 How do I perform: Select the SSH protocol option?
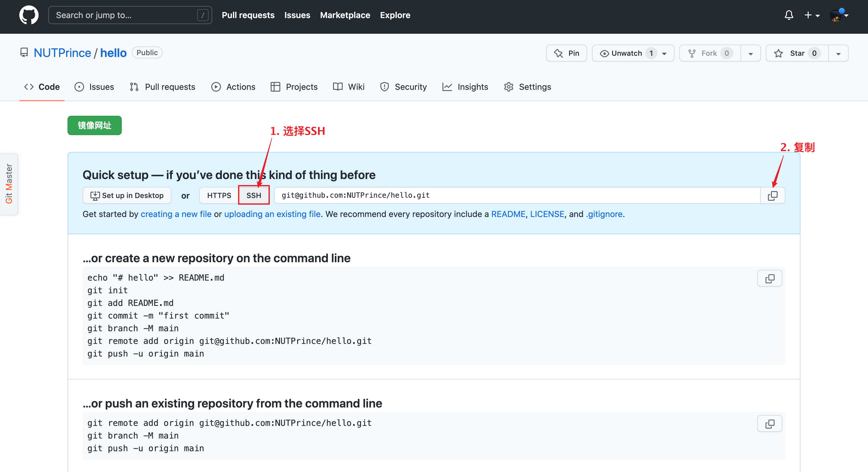(x=253, y=195)
